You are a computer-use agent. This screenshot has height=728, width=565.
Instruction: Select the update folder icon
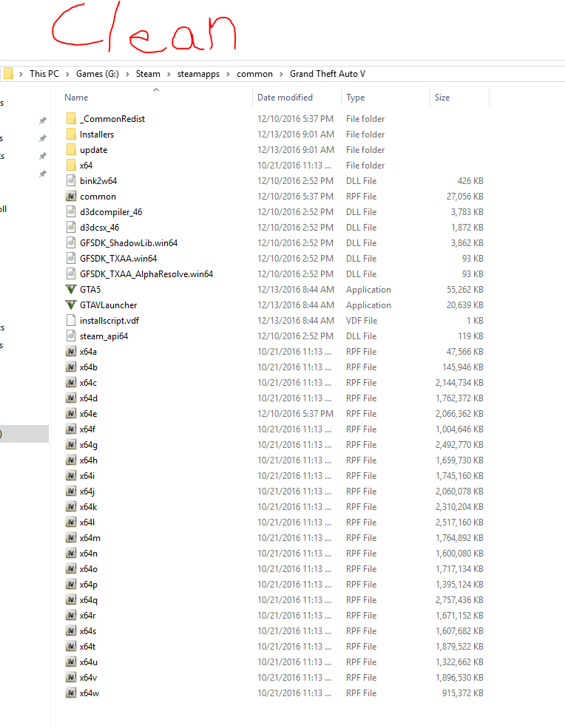[71, 150]
